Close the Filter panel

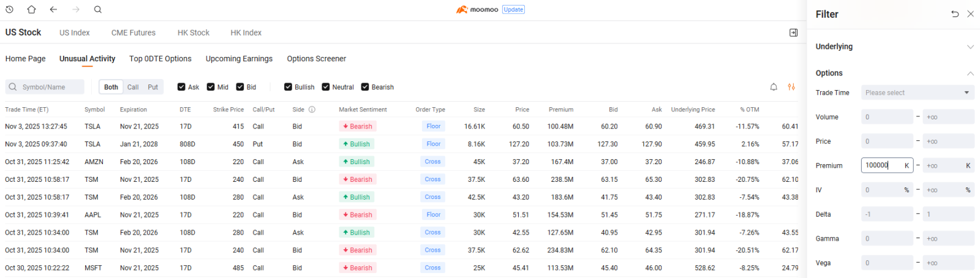(970, 13)
